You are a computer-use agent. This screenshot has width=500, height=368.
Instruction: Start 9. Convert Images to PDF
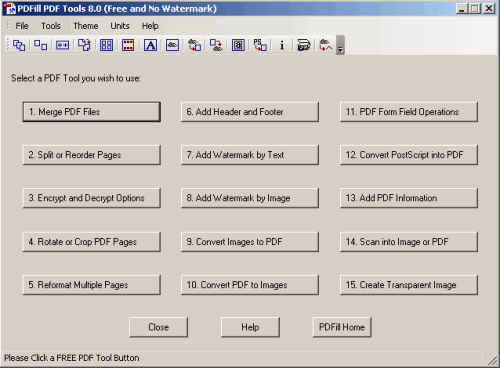250,242
